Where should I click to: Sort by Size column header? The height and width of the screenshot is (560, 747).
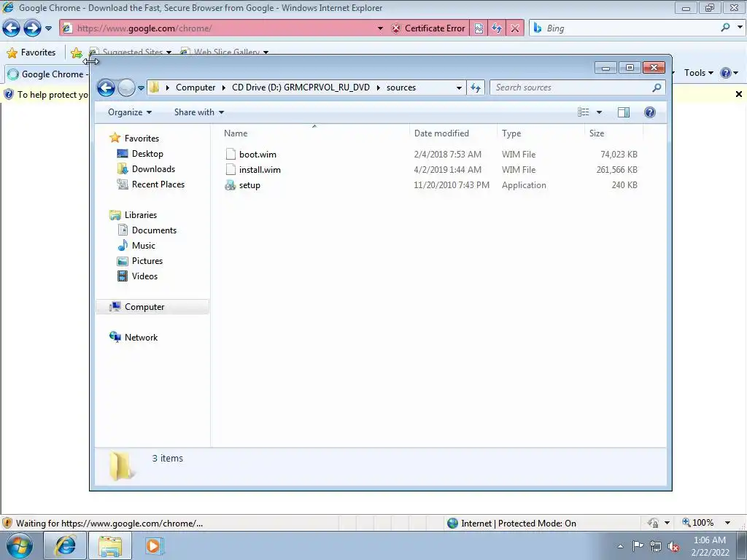pos(614,133)
